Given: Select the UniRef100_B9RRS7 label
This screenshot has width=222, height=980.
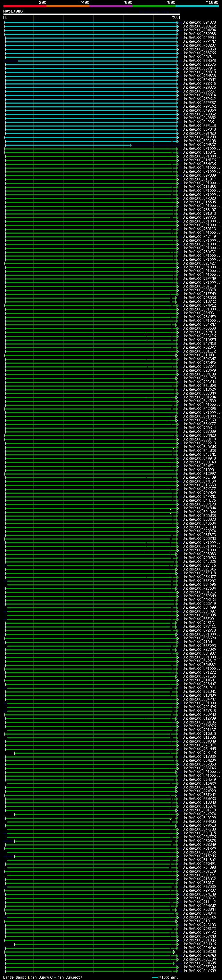Looking at the screenshot, I should [x=199, y=91].
